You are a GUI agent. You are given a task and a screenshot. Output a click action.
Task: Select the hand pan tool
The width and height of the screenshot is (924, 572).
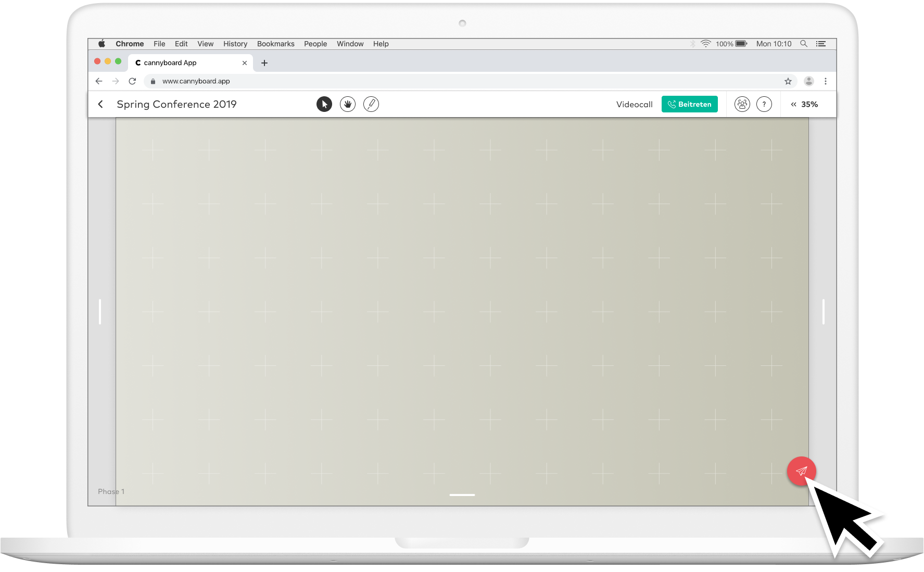(348, 104)
